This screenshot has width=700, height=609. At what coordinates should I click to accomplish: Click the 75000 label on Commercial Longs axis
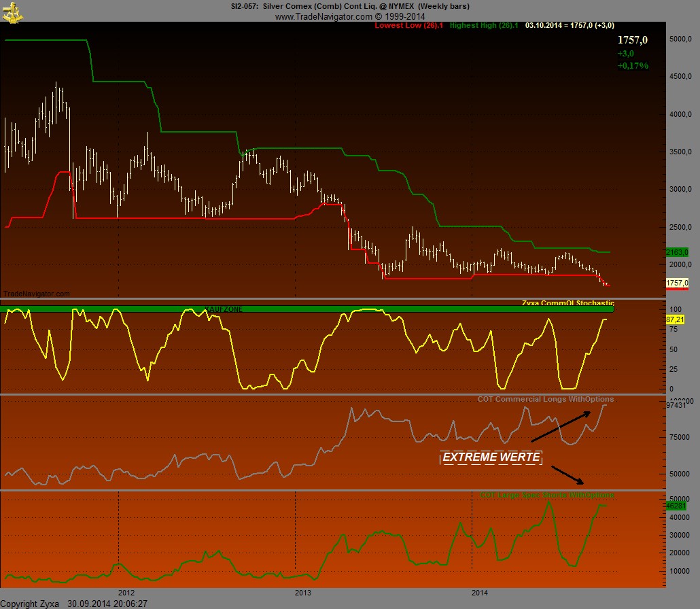[x=679, y=437]
